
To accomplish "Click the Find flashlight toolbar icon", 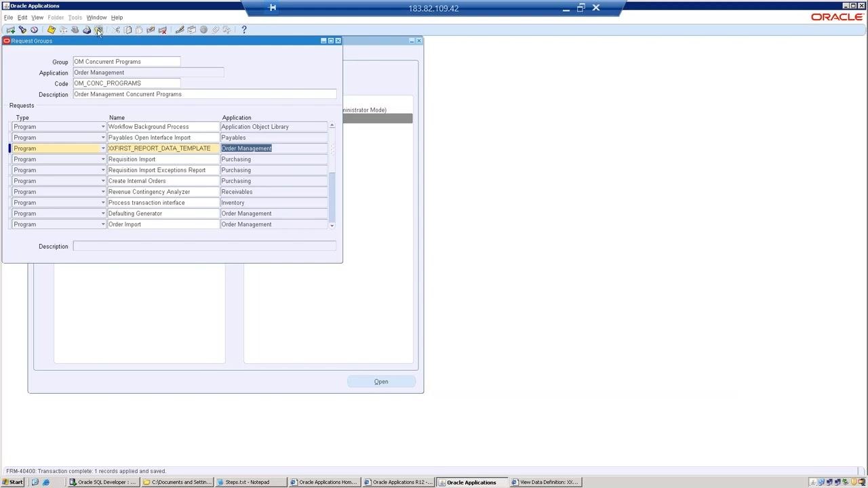I will [x=22, y=30].
